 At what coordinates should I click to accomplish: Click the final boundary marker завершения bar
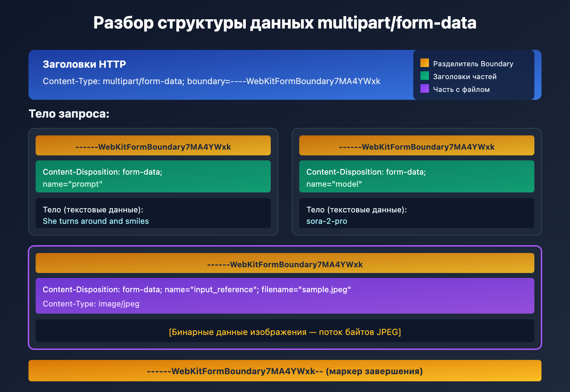coord(285,371)
